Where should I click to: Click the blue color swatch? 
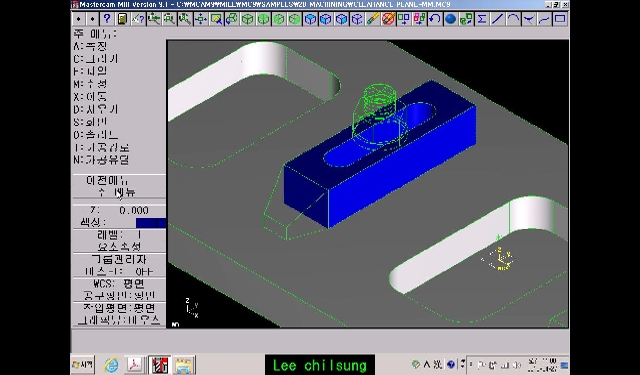[x=151, y=223]
